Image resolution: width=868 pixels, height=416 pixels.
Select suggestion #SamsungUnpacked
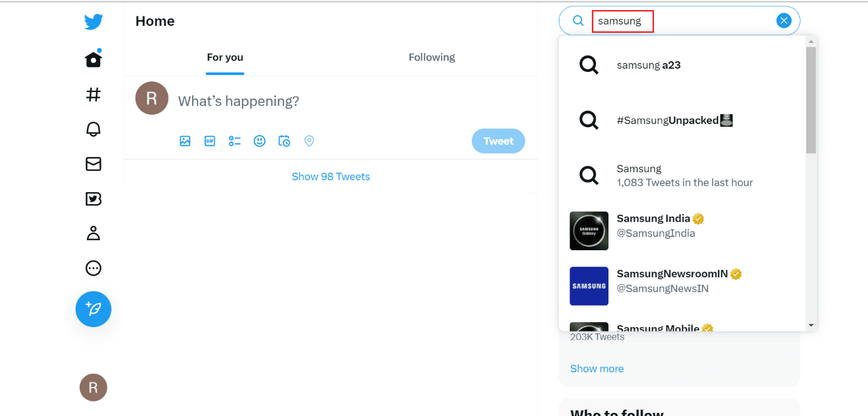click(x=682, y=120)
